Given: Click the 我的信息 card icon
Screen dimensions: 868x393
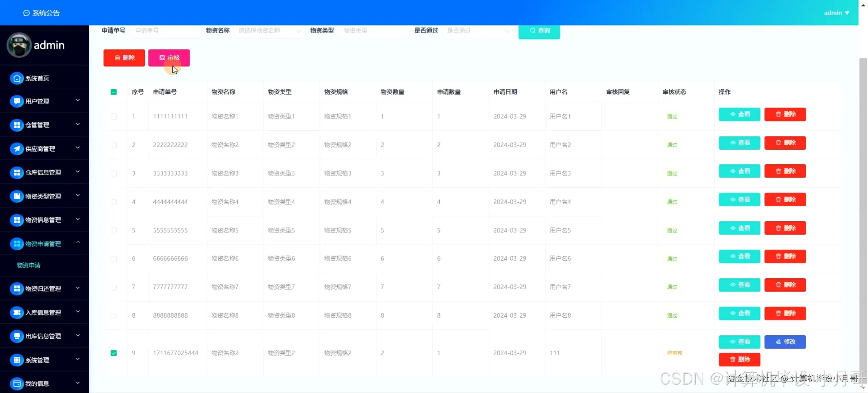Looking at the screenshot, I should (17, 383).
